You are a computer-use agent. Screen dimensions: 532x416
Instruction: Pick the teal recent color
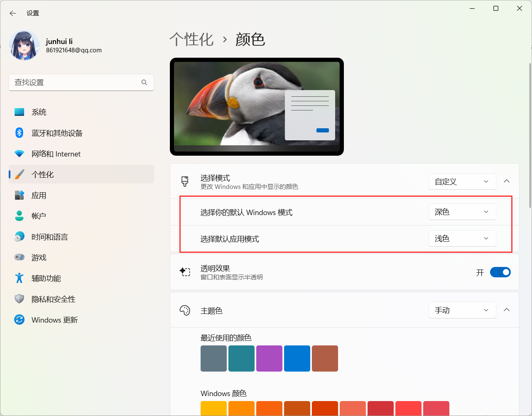click(x=241, y=358)
